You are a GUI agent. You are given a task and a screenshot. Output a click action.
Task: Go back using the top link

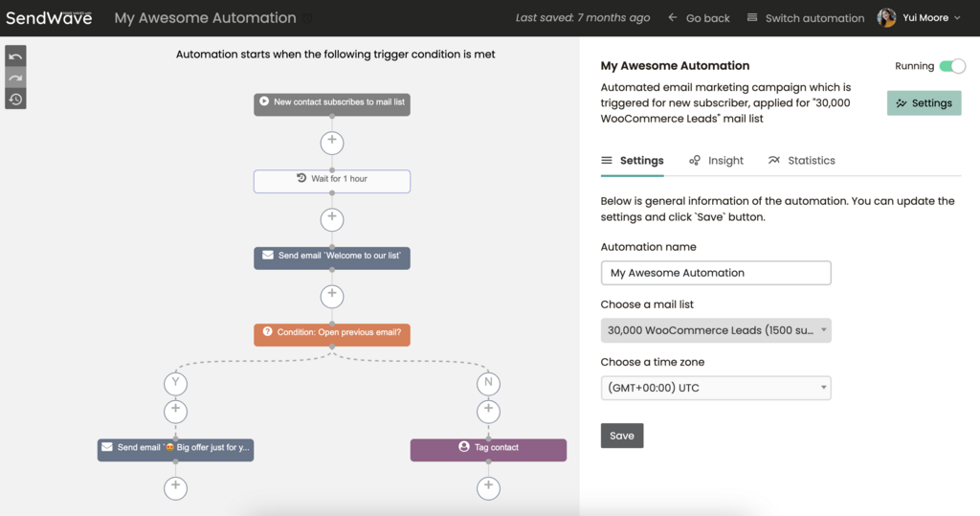(699, 17)
